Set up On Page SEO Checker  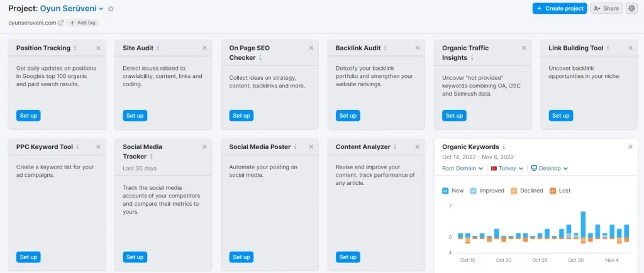(x=241, y=116)
